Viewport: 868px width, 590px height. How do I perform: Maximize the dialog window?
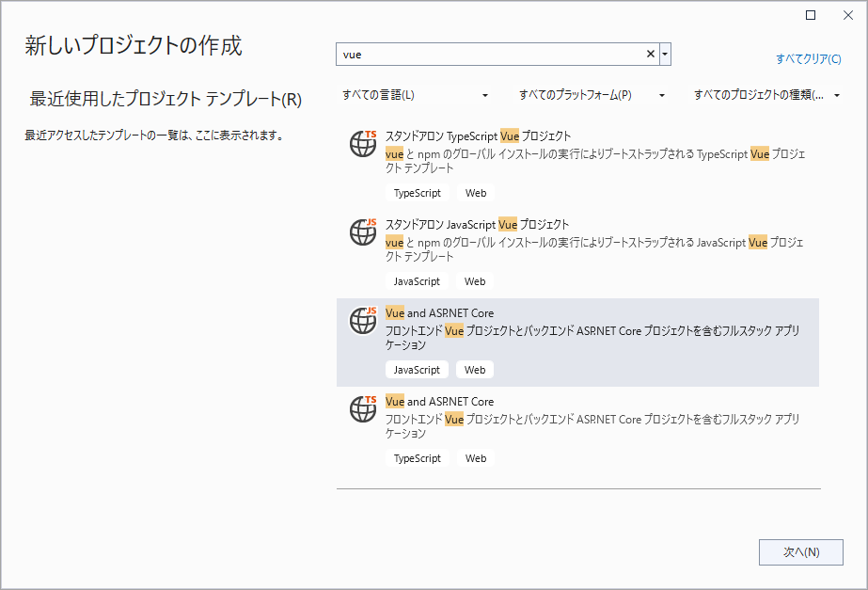(x=811, y=15)
